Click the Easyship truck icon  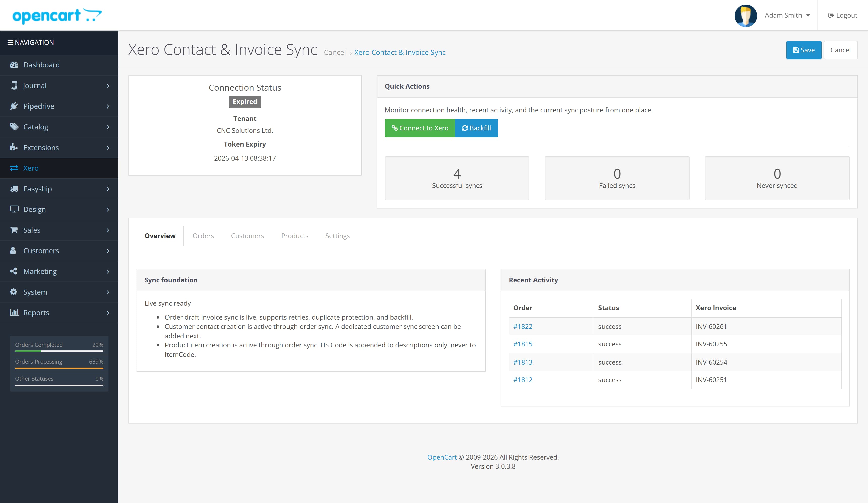[14, 189]
